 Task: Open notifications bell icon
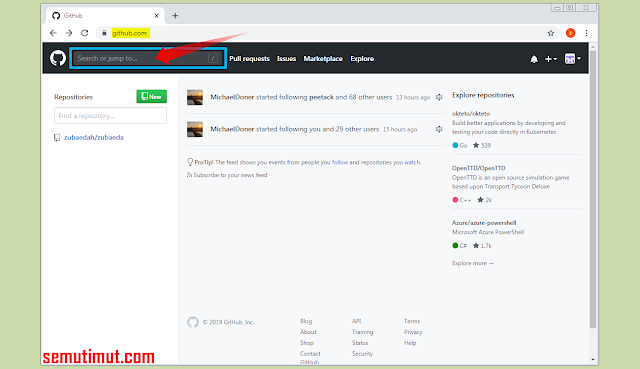(x=534, y=59)
